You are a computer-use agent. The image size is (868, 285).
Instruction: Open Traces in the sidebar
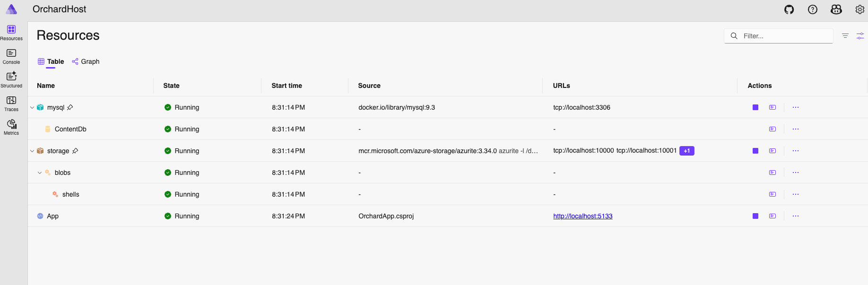click(x=11, y=104)
